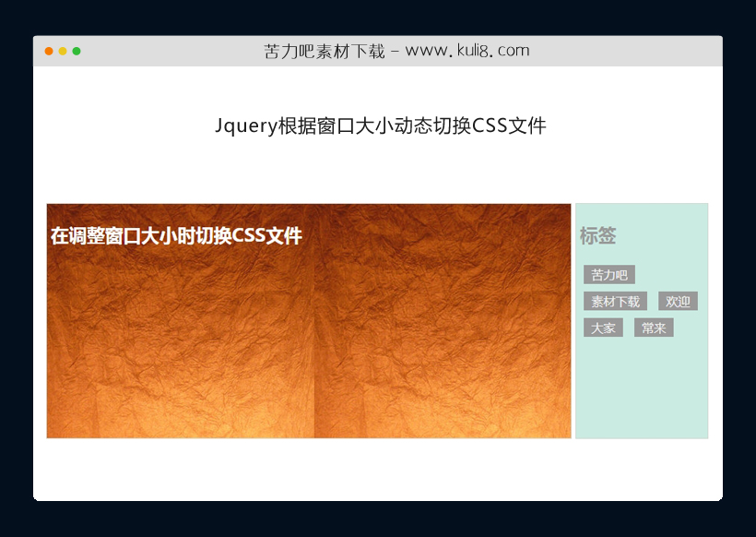The image size is (756, 537).
Task: Select the 欢迎 tag
Action: pyautogui.click(x=679, y=301)
